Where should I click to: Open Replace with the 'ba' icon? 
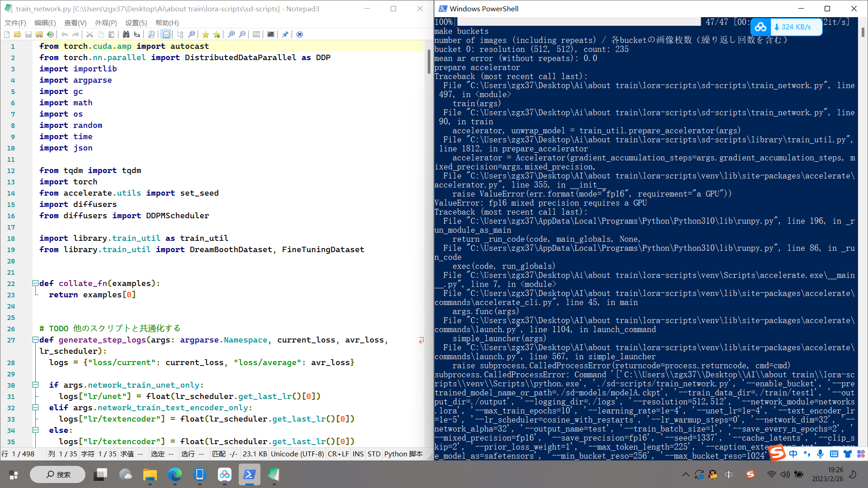tap(137, 34)
